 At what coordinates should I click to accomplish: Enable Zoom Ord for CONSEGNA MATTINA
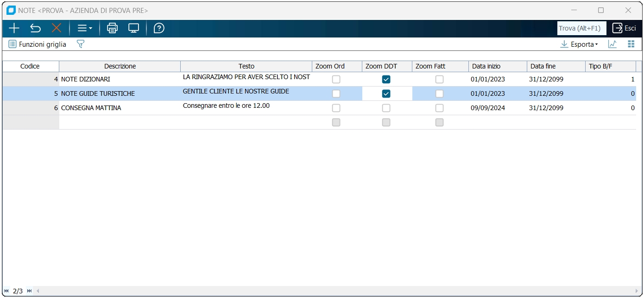click(x=336, y=108)
